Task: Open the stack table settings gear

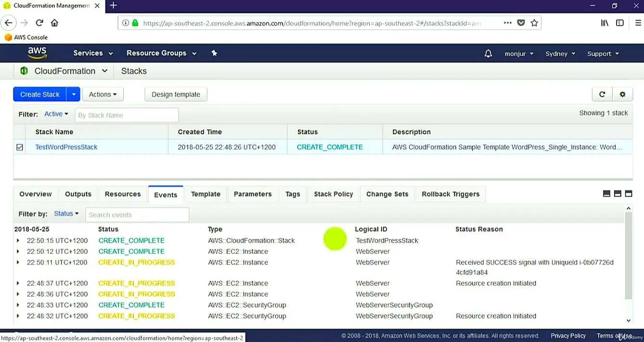Action: [x=622, y=94]
